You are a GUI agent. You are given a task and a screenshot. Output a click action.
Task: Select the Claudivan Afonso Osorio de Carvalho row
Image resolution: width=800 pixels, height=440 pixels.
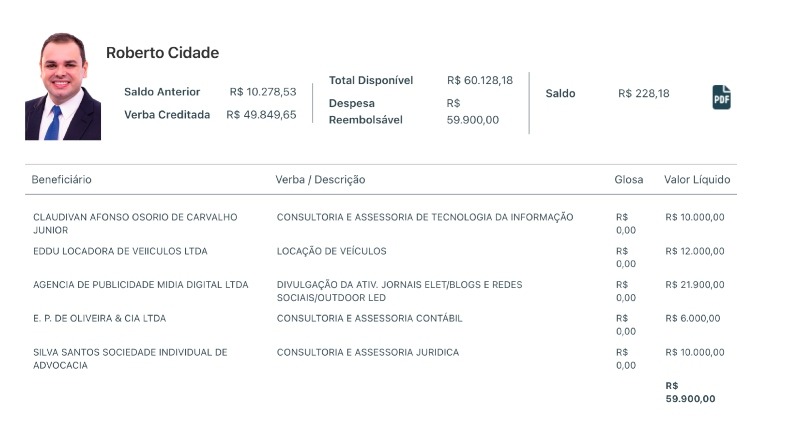click(135, 223)
